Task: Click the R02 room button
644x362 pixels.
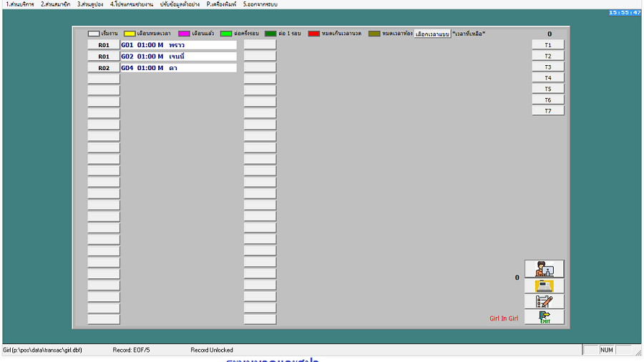Action: click(x=104, y=68)
